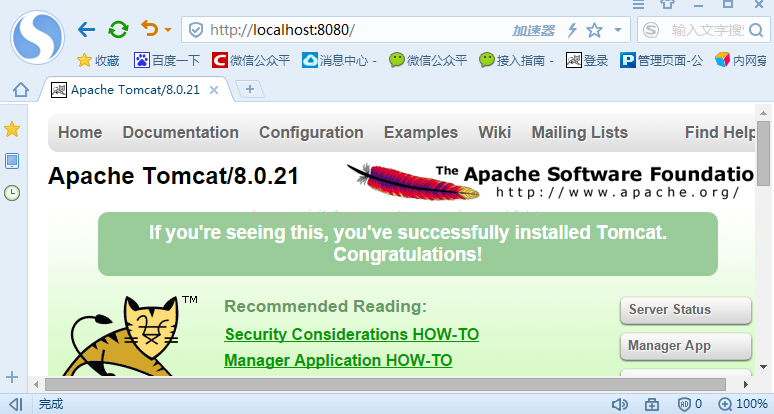774x414 pixels.
Task: Go back with the blue arrow
Action: click(x=86, y=30)
